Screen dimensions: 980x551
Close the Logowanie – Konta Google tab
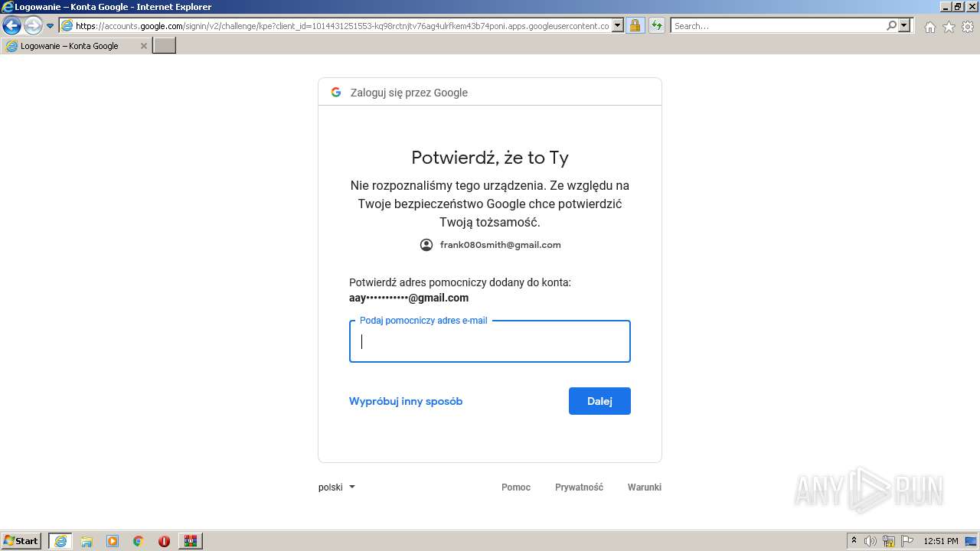point(143,46)
